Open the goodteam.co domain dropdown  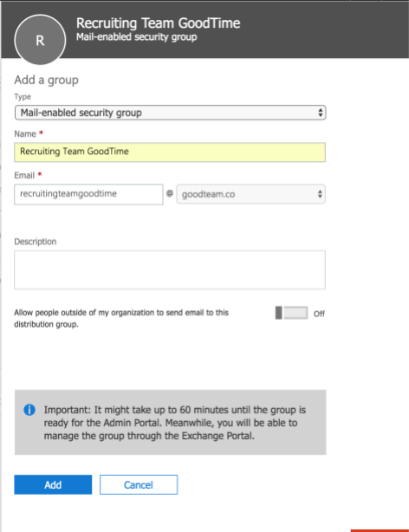pos(250,194)
